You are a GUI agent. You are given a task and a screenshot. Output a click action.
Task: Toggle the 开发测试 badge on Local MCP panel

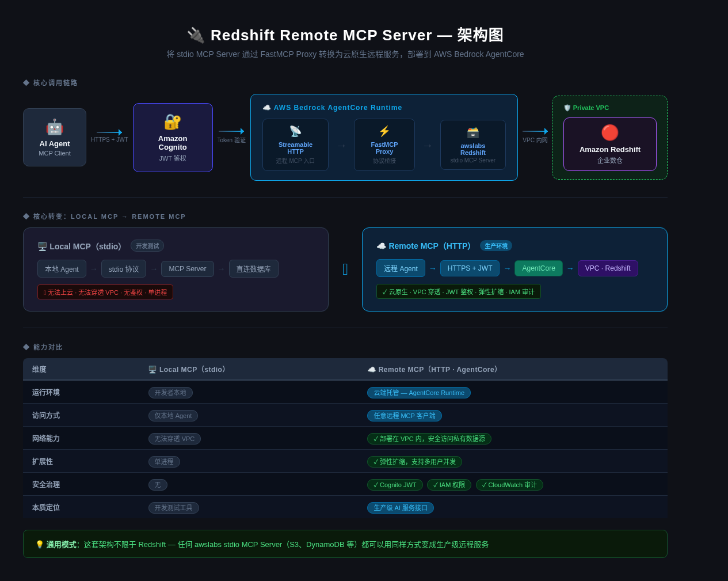[147, 246]
